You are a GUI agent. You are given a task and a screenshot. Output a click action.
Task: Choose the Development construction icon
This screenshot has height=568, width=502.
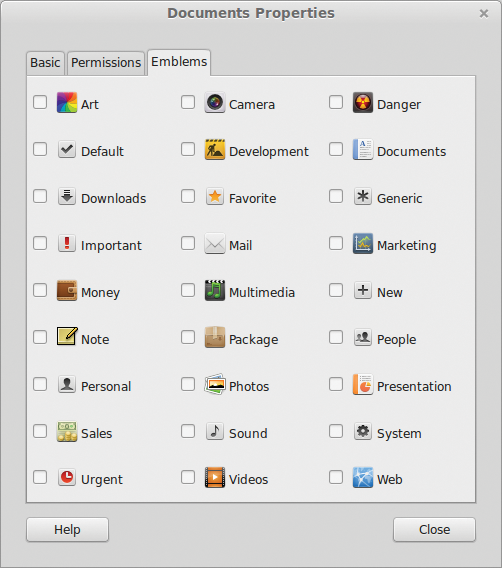pos(215,150)
